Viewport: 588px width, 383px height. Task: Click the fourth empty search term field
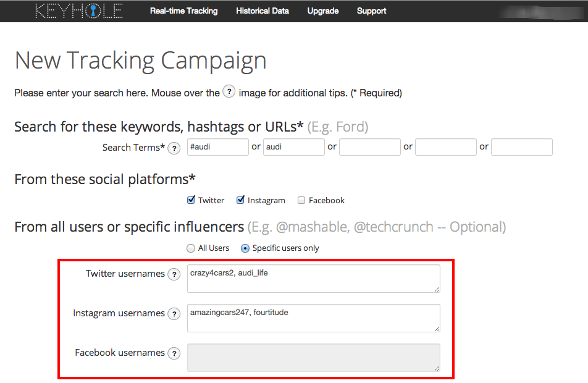(446, 147)
